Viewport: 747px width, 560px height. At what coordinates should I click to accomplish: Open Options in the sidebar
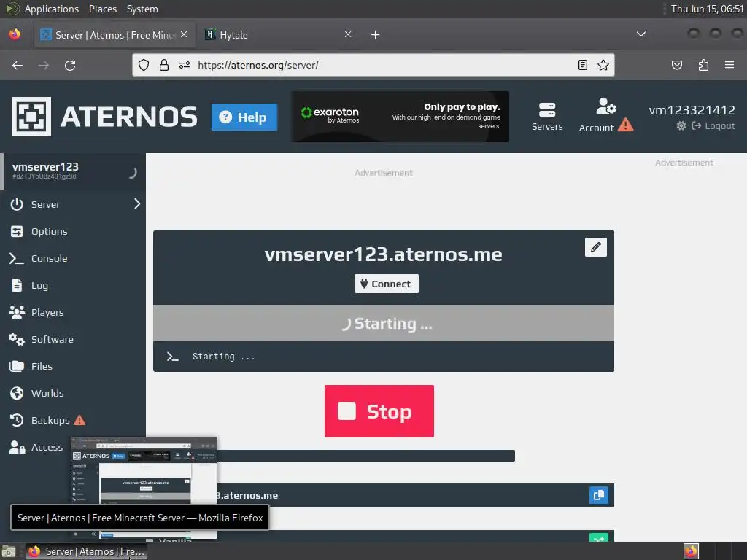tap(73, 231)
